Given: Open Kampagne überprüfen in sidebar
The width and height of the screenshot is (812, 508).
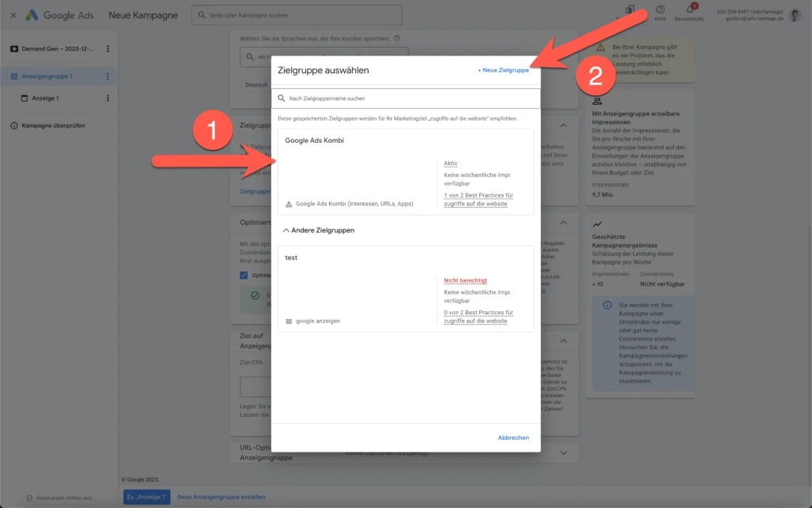Looking at the screenshot, I should 53,125.
